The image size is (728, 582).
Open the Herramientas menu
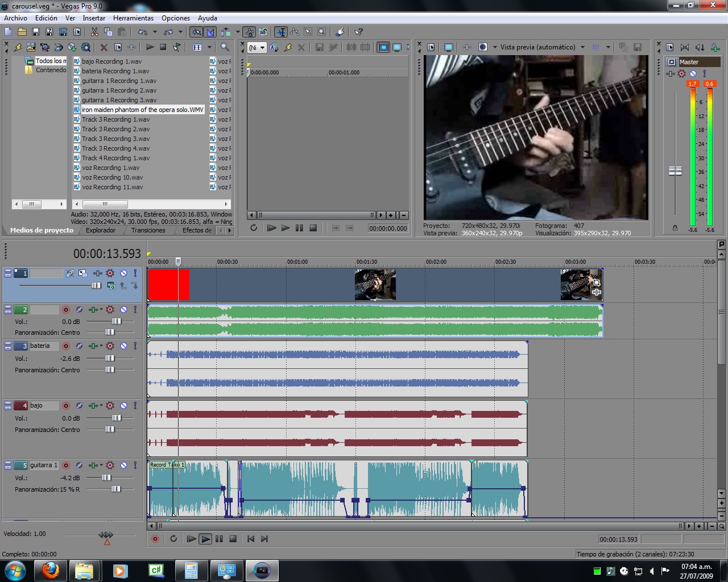tap(133, 18)
